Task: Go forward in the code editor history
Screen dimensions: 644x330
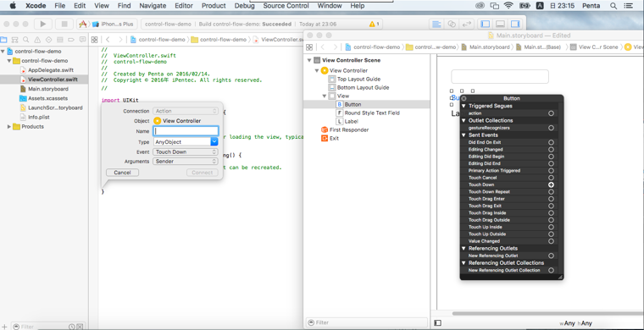Action: pos(120,40)
